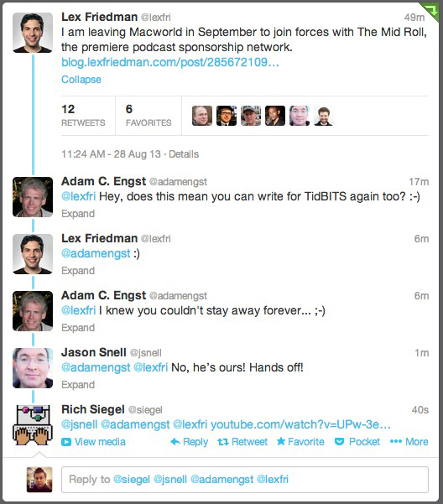Open tweet Details next to the timestamp
This screenshot has height=504, width=443.
[184, 154]
